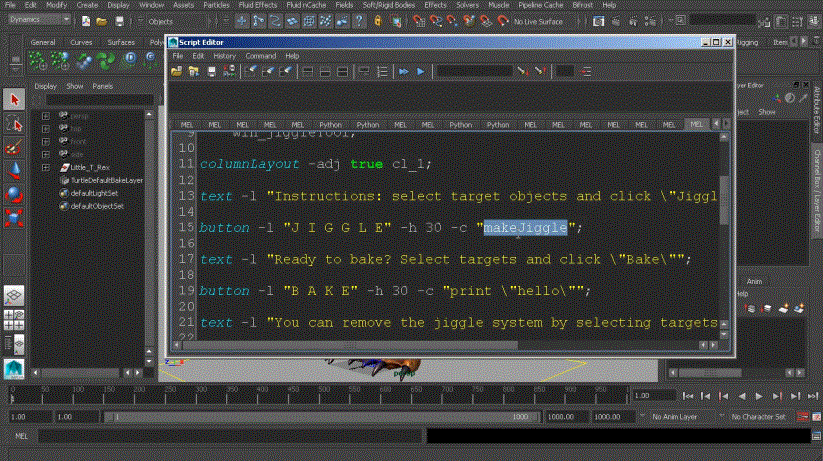The height and width of the screenshot is (461, 823).
Task: Expand the Little_T_Rex node in Outliner
Action: click(x=46, y=167)
